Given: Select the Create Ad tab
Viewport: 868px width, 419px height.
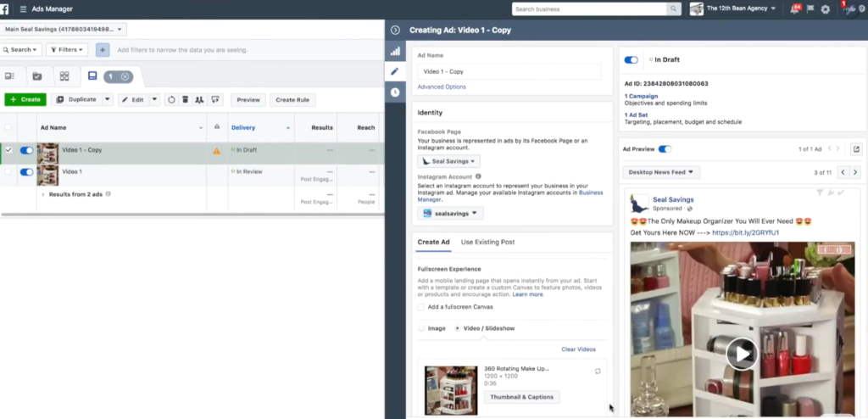Looking at the screenshot, I should (433, 243).
